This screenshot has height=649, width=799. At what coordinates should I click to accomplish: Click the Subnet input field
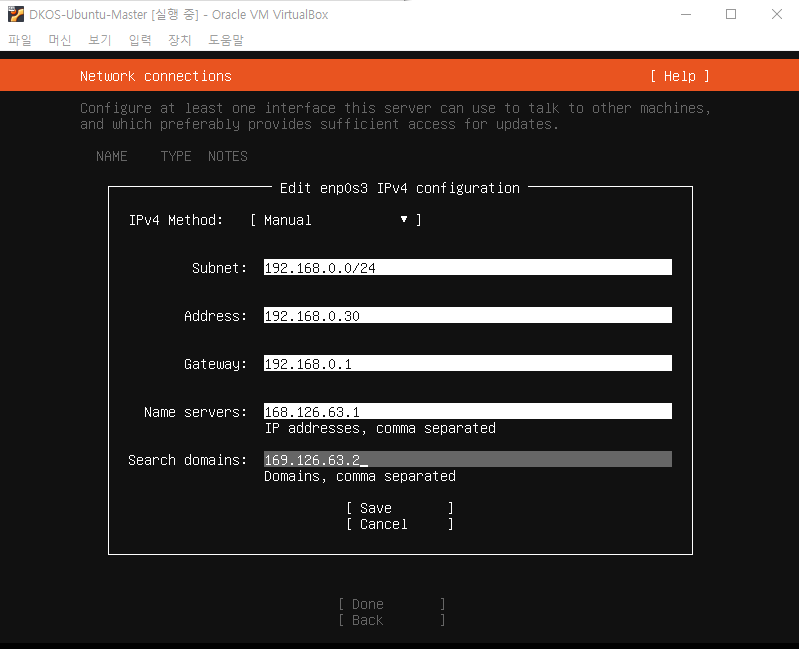[x=467, y=267]
